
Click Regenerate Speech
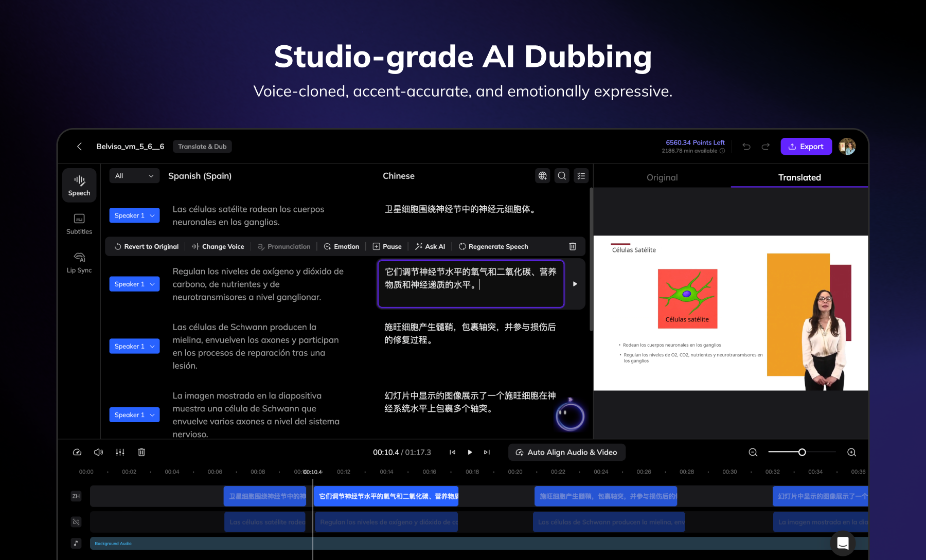493,247
